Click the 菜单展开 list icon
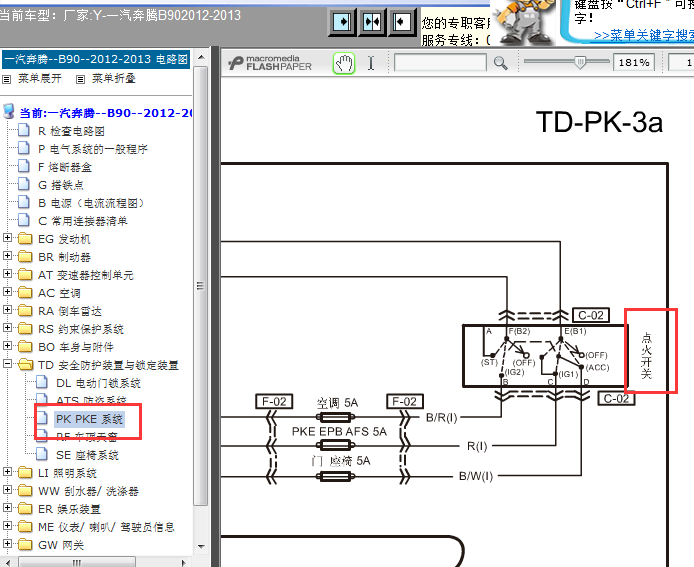 pyautogui.click(x=7, y=79)
